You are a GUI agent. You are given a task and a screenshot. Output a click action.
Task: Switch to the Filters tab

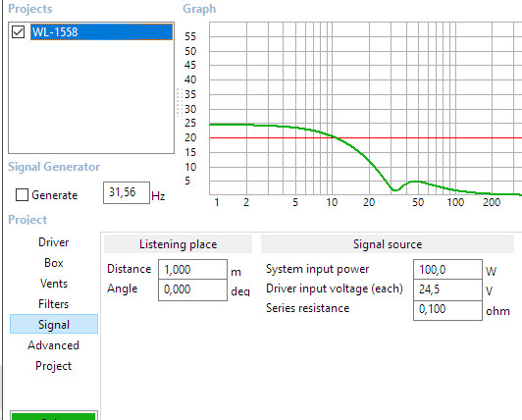pyautogui.click(x=54, y=304)
